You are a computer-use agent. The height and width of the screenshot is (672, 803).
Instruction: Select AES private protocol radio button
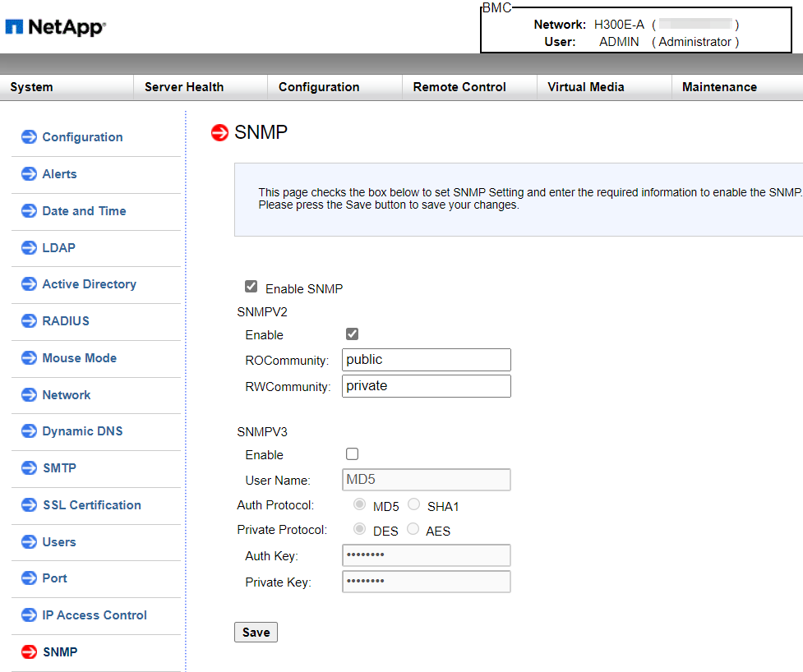[413, 529]
